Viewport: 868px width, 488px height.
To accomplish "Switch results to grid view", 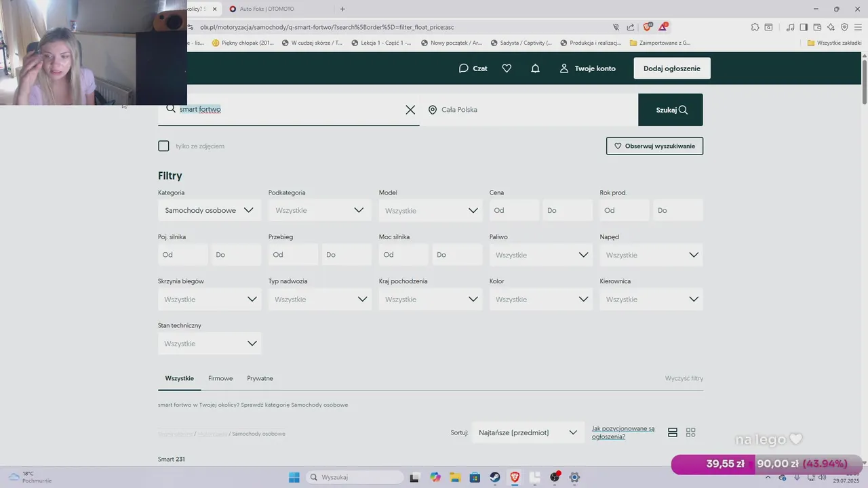I will tap(691, 432).
